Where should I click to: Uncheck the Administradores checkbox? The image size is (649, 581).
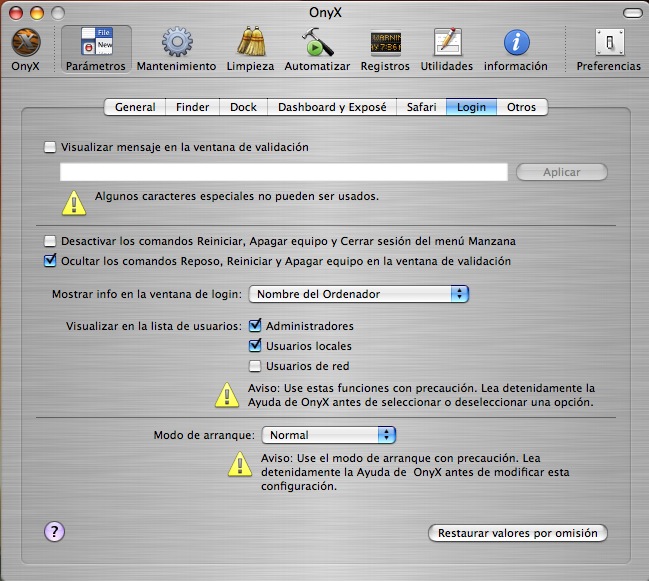[255, 326]
